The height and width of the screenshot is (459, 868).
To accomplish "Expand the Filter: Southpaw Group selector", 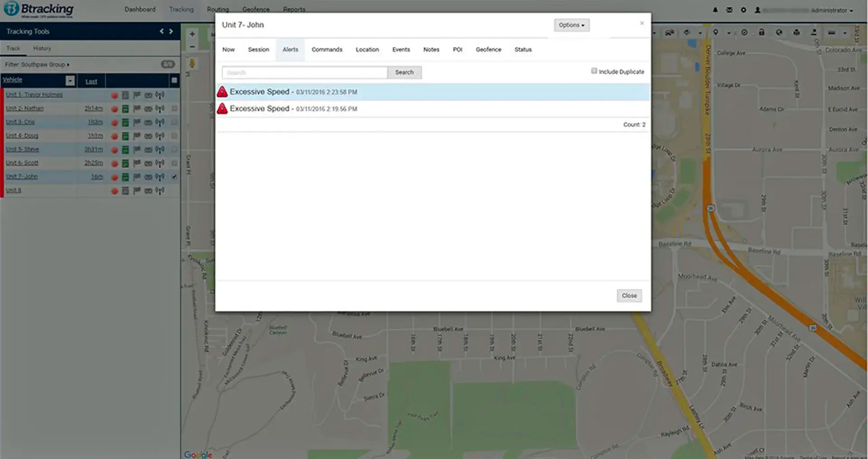I will point(37,65).
